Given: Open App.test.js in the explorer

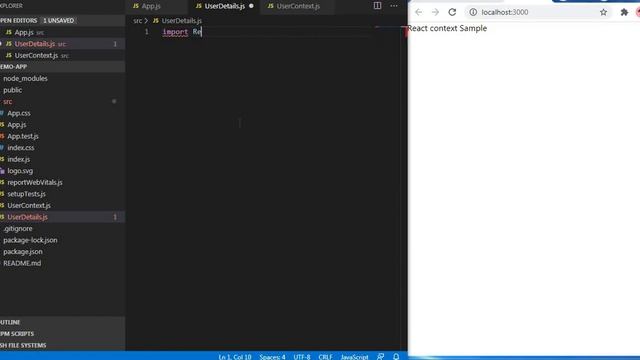Looking at the screenshot, I should tap(62, 136).
